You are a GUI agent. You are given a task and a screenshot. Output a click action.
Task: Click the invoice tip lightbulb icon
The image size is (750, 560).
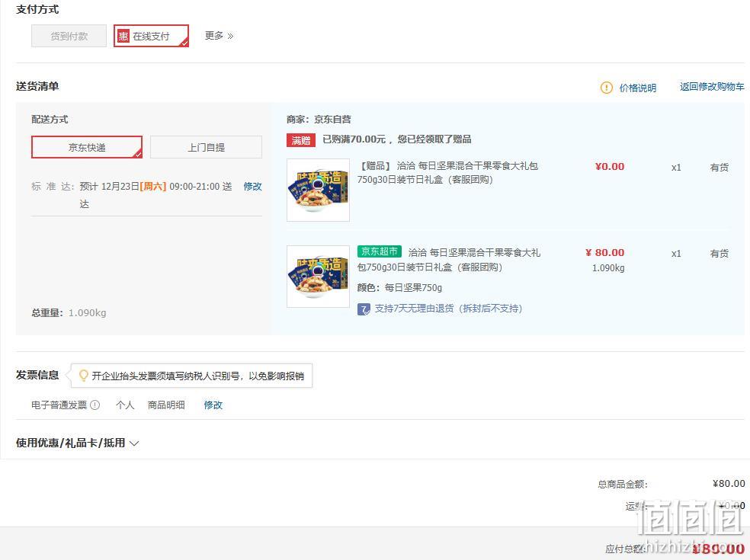click(83, 376)
